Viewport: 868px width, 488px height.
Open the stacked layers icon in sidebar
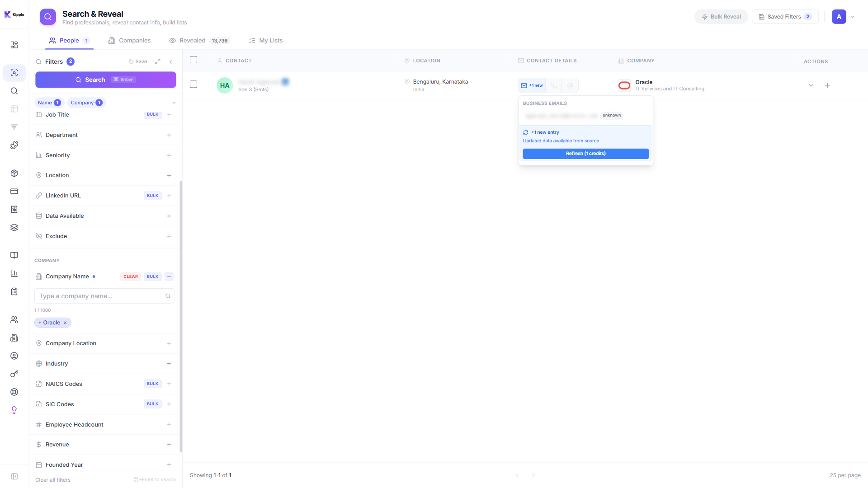point(14,227)
